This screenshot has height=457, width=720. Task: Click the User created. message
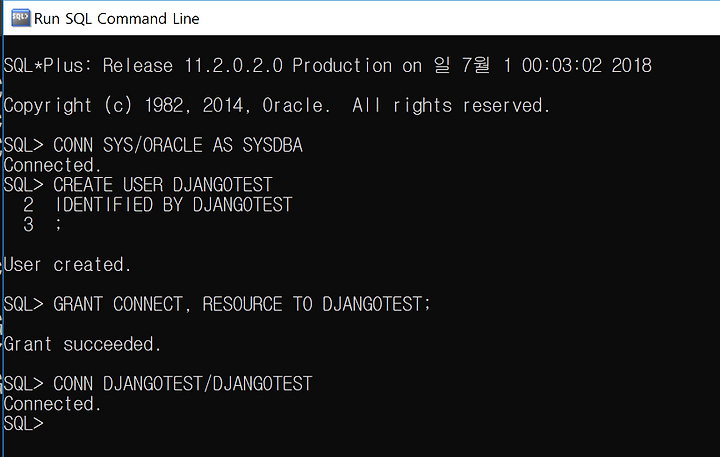(67, 265)
